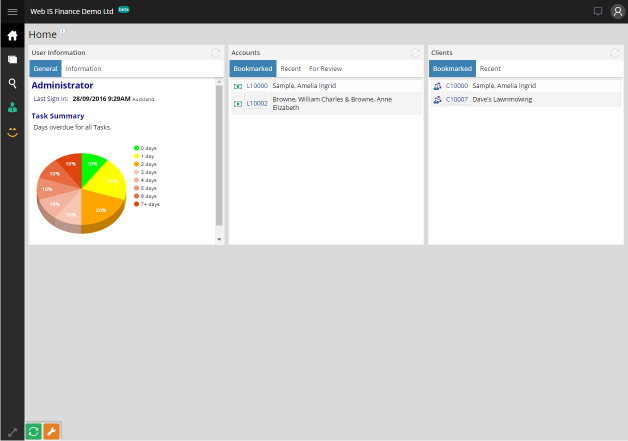
Task: Open the search magnifier in sidebar
Action: (12, 84)
